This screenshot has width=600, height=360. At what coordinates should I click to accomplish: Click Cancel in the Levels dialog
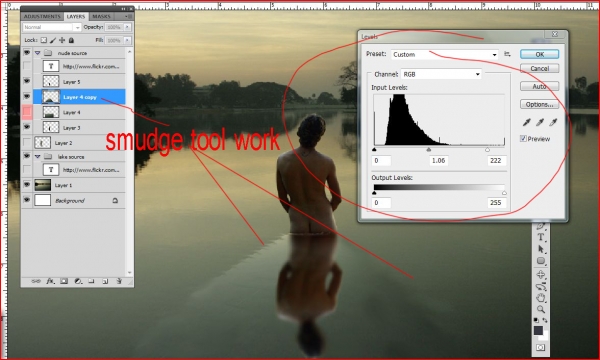540,68
